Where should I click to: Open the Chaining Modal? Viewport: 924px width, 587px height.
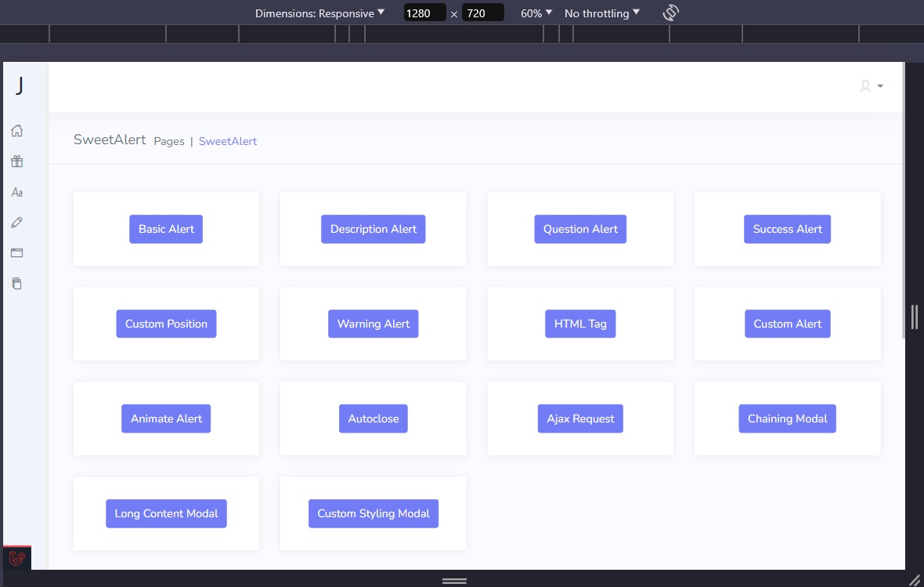click(787, 419)
